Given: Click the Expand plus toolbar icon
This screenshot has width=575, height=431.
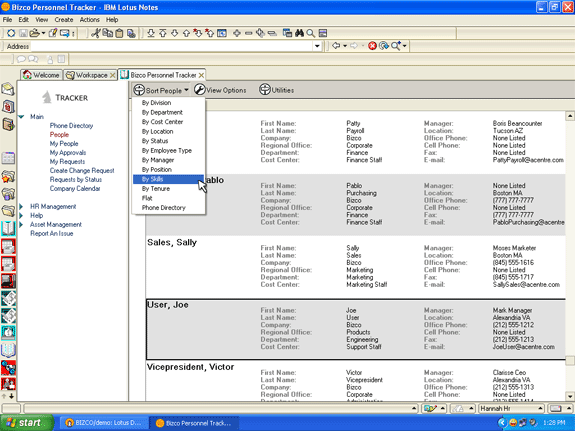Looking at the screenshot, I should click(x=237, y=33).
